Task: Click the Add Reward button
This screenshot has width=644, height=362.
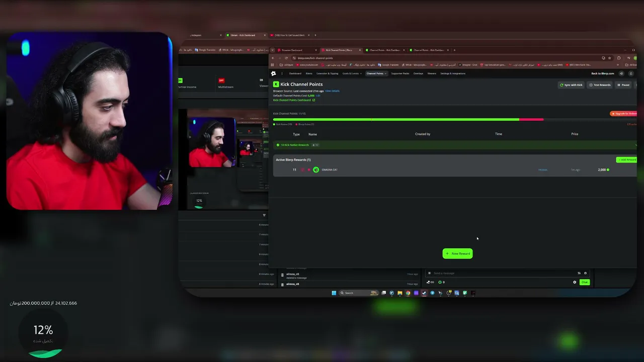Action: (x=627, y=160)
